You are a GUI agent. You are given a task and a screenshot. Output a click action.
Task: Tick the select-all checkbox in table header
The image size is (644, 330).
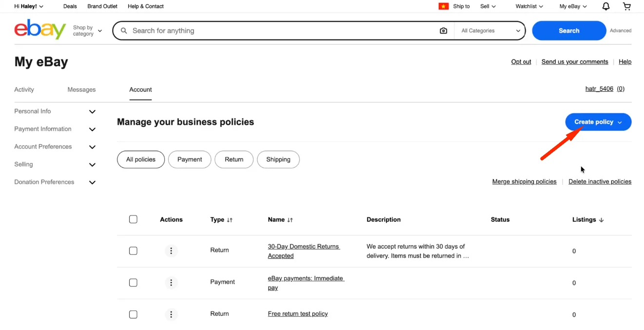133,219
